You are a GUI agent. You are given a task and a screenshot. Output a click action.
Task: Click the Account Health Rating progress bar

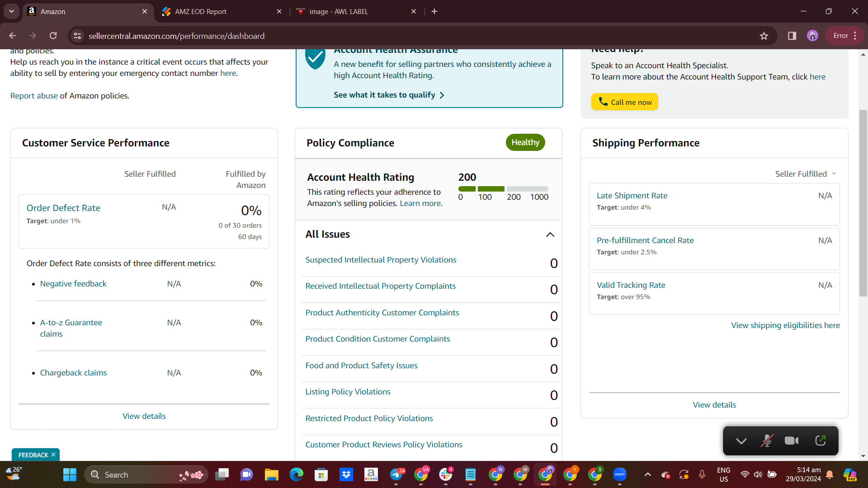point(503,189)
